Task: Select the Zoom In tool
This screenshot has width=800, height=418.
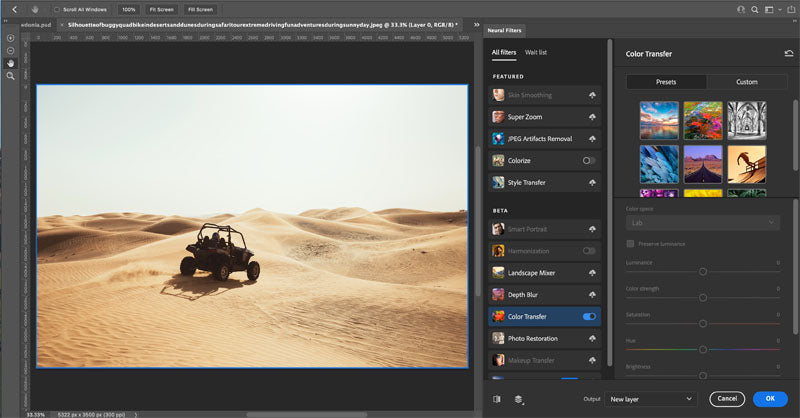Action: pos(10,37)
